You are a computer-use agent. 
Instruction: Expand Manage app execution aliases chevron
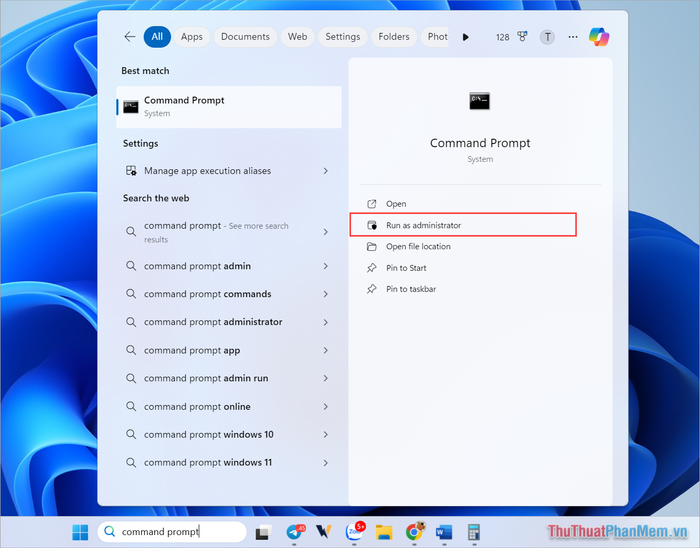pyautogui.click(x=325, y=171)
